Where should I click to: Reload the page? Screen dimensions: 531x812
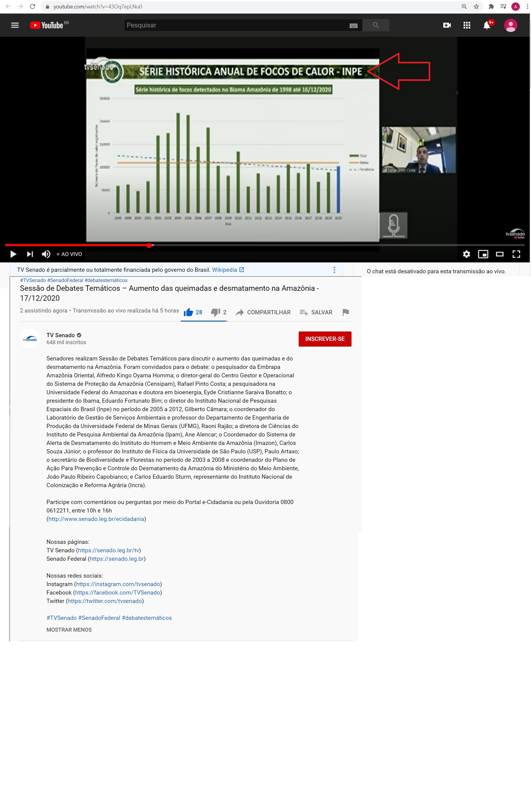click(32, 6)
